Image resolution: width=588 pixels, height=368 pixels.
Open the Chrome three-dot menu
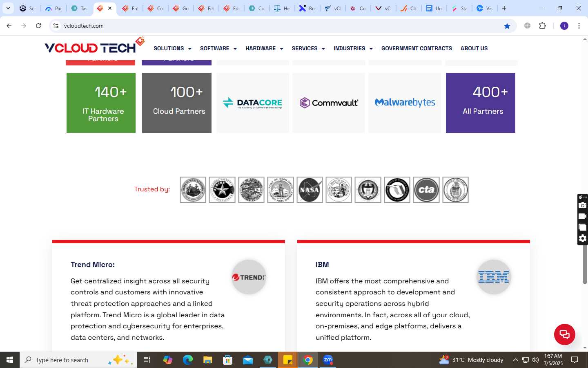(x=579, y=26)
